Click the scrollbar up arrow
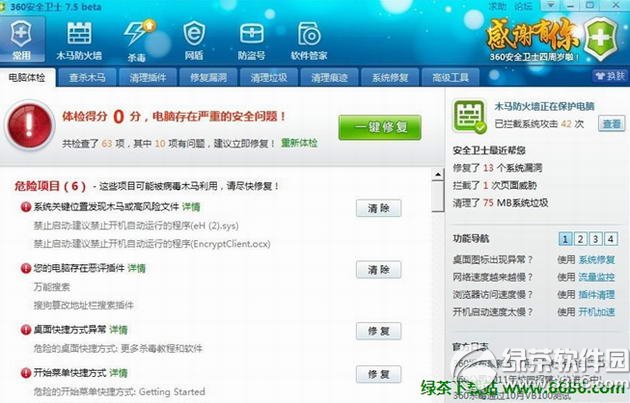The image size is (630, 403). click(x=438, y=175)
